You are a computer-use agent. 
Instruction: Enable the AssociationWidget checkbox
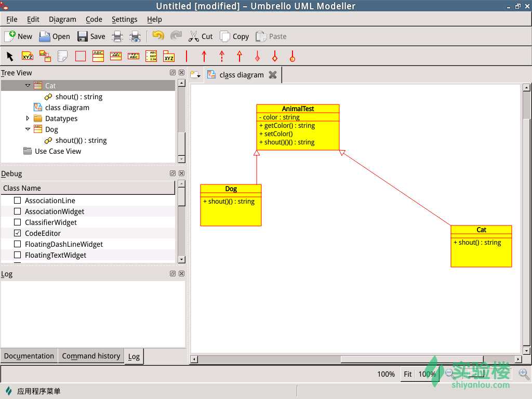[17, 211]
